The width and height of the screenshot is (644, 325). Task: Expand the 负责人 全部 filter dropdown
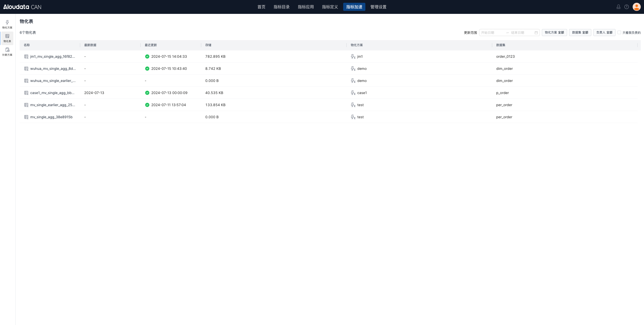[x=604, y=33]
